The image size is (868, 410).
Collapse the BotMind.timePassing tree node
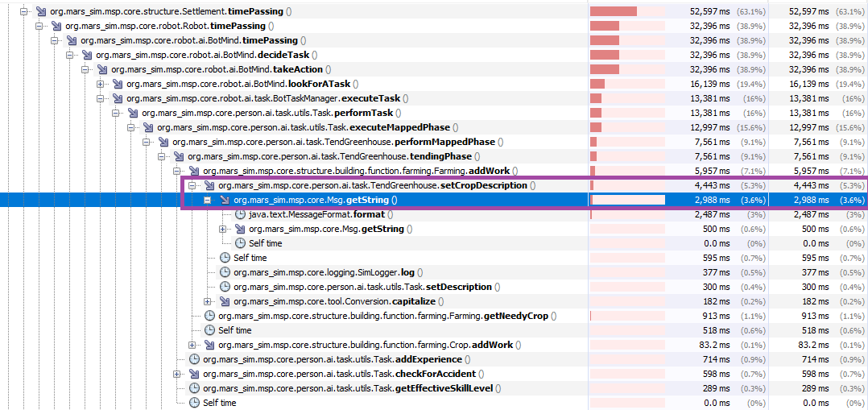(x=54, y=40)
